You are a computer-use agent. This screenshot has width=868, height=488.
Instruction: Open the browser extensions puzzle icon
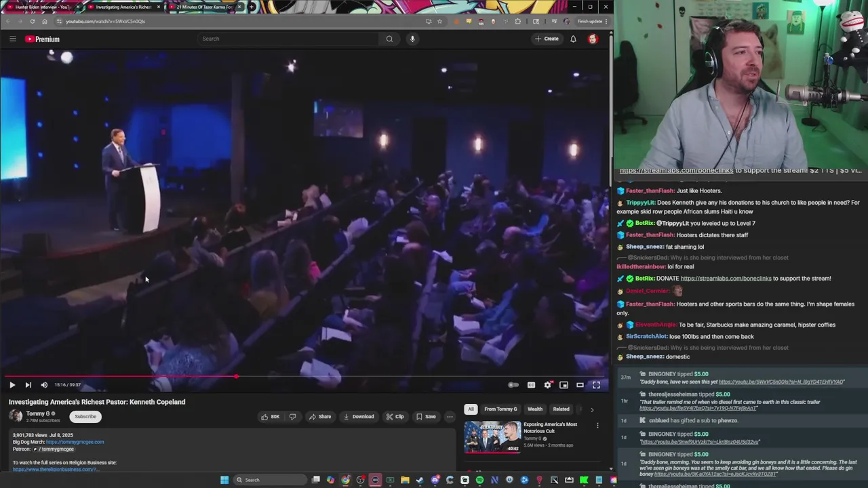coord(518,21)
